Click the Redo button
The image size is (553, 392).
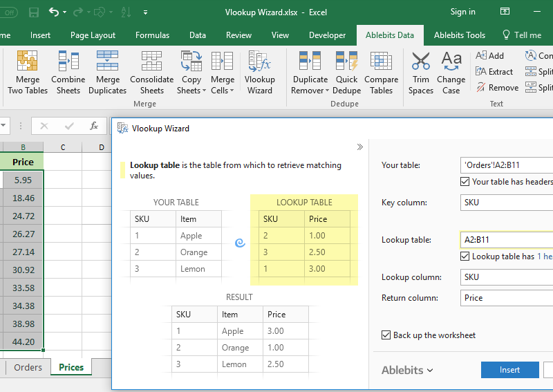77,12
